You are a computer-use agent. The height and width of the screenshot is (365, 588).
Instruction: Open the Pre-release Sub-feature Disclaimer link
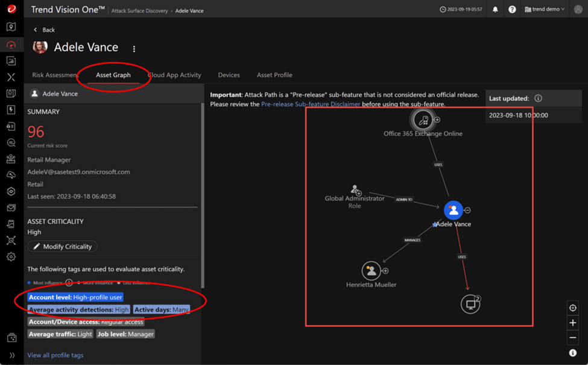point(311,104)
